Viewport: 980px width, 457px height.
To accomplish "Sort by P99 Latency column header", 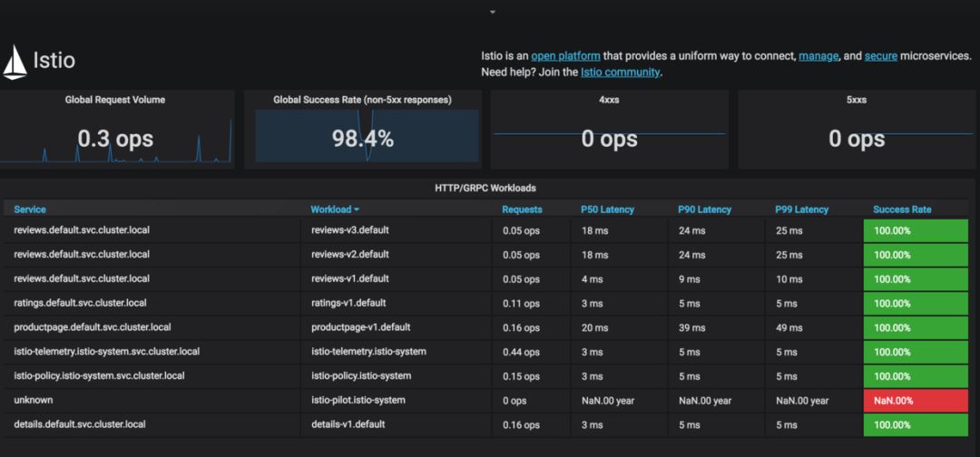I will [x=802, y=209].
